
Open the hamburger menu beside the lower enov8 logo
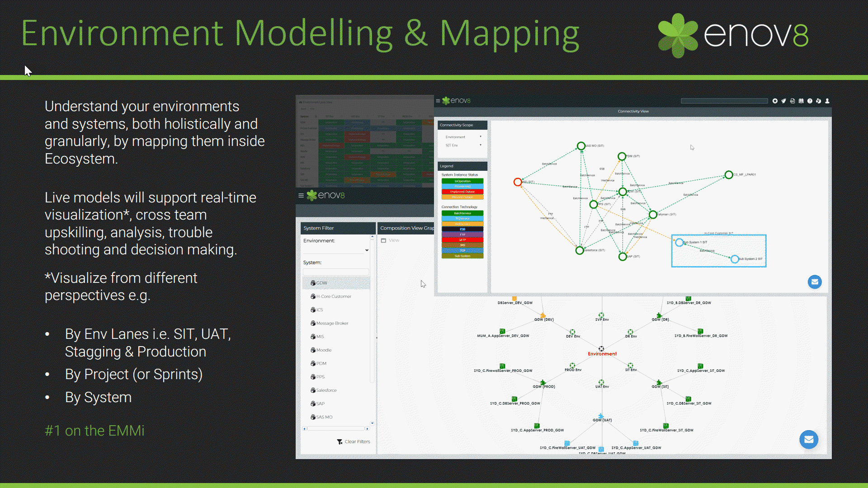coord(301,195)
